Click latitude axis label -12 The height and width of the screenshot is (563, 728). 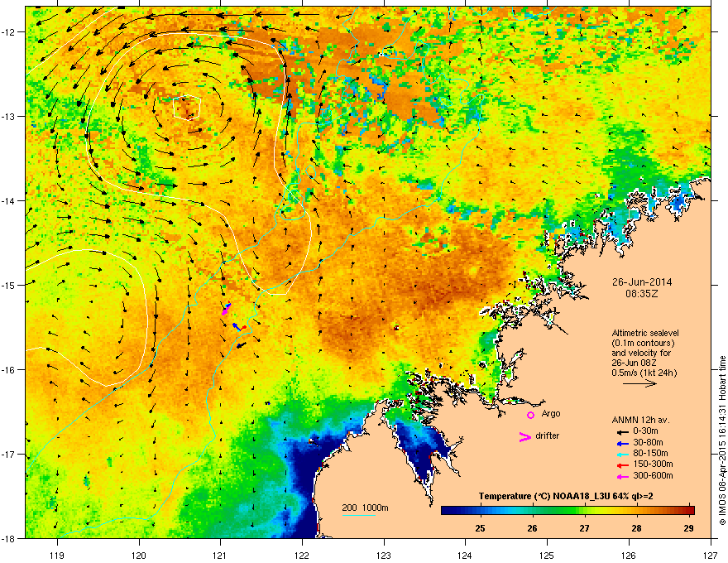coord(8,32)
